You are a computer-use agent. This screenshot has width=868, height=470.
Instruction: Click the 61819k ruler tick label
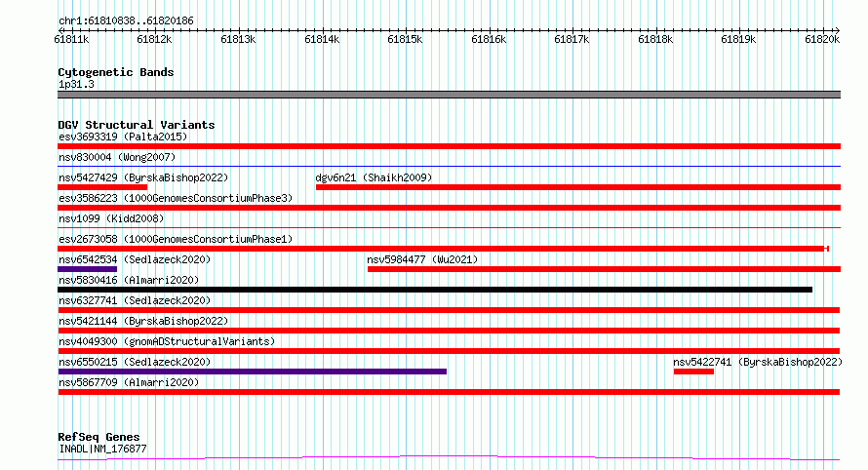coord(738,39)
